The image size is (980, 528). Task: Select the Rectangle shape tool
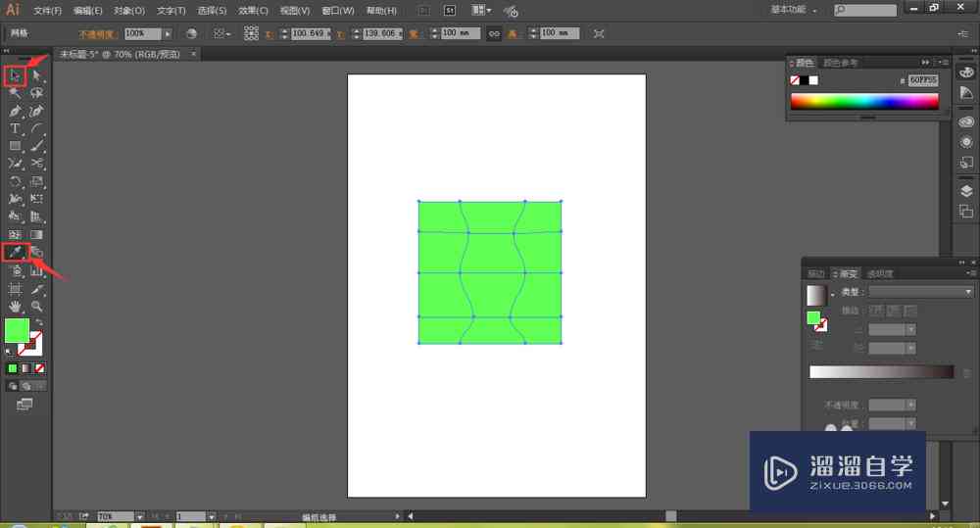click(x=15, y=146)
